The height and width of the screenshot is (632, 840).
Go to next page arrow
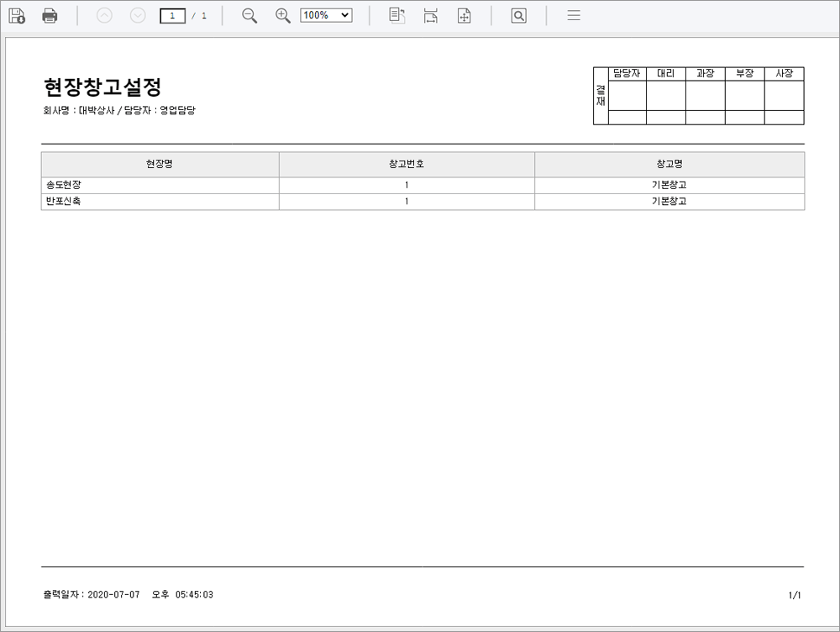[138, 15]
